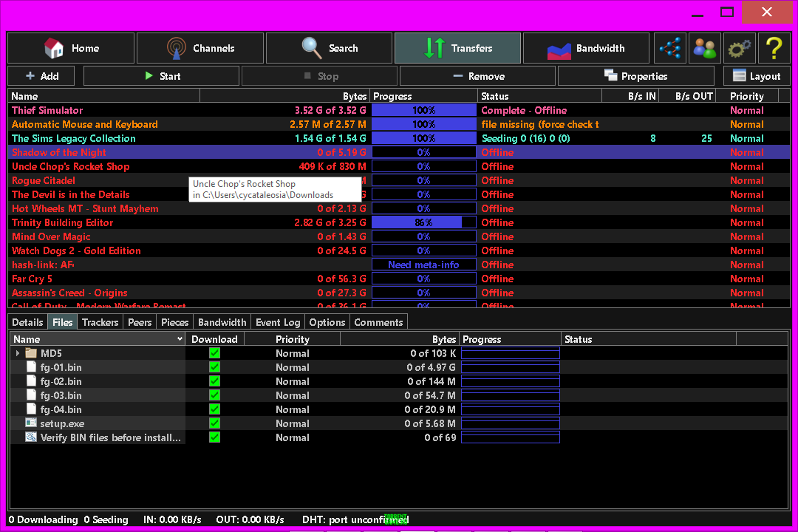Switch to the Event Log tab
Viewport: 798px width, 532px height.
(x=277, y=322)
